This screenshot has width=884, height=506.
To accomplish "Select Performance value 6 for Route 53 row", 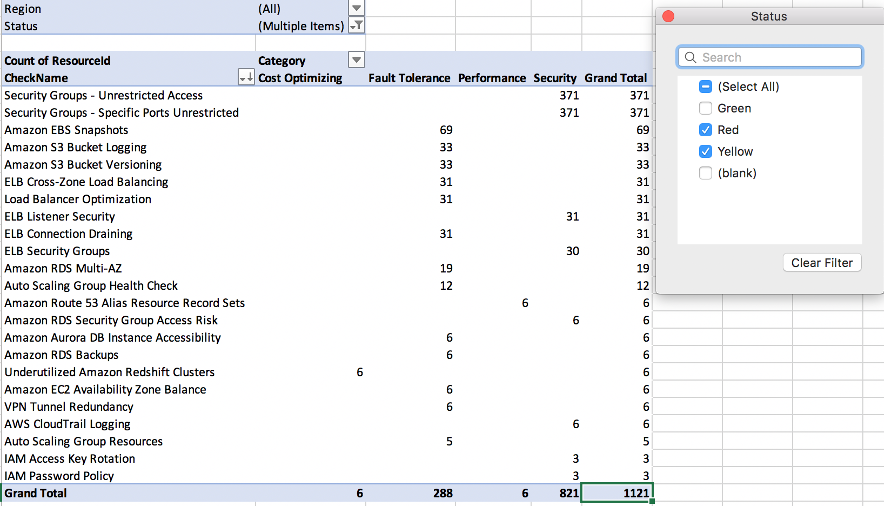I will click(525, 303).
